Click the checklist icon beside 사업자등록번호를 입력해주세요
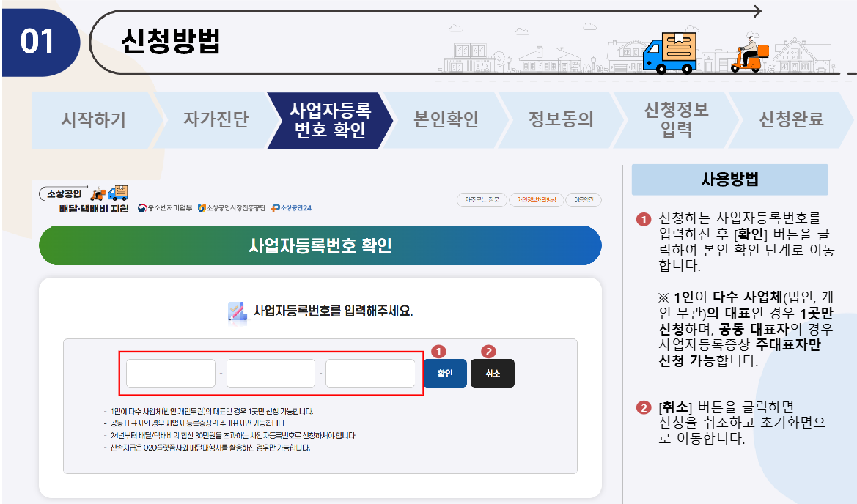 (x=238, y=312)
